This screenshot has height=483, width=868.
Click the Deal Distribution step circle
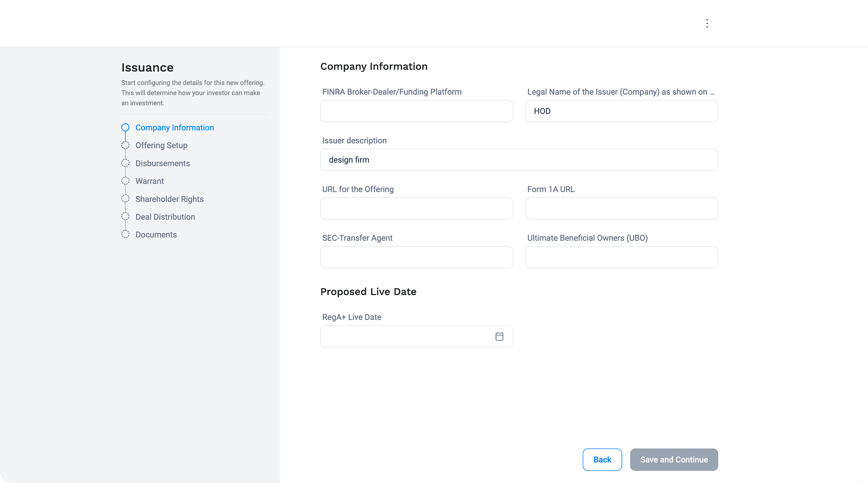pos(125,216)
